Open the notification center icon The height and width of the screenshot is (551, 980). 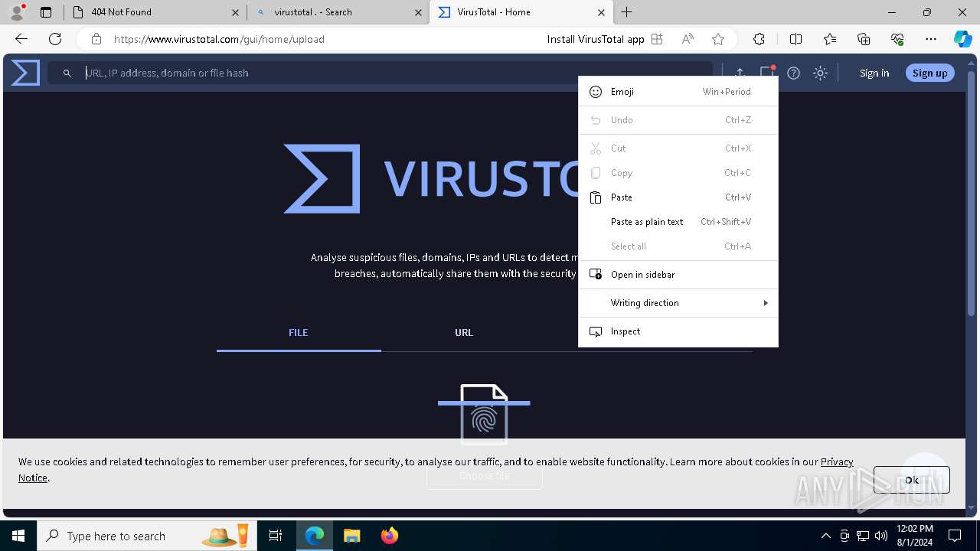point(955,536)
